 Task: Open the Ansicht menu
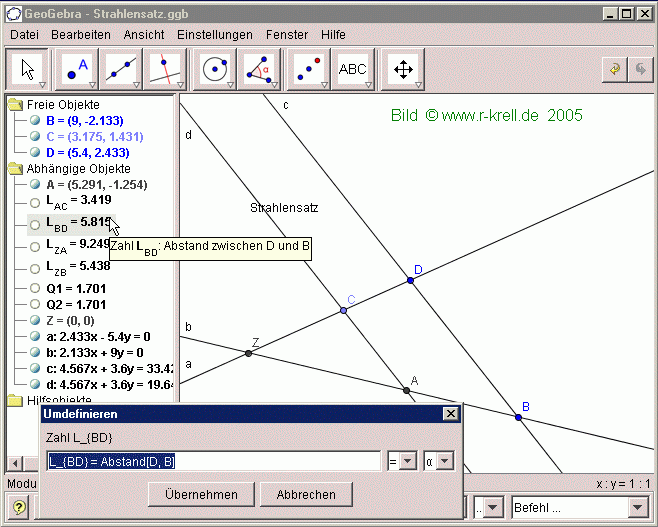point(144,34)
